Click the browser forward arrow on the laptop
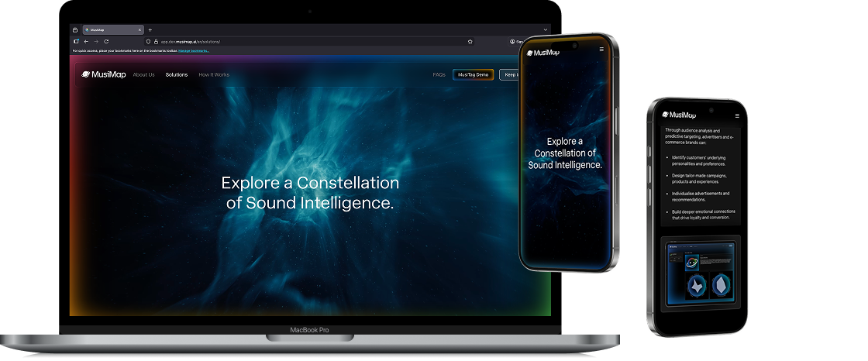 [96, 42]
